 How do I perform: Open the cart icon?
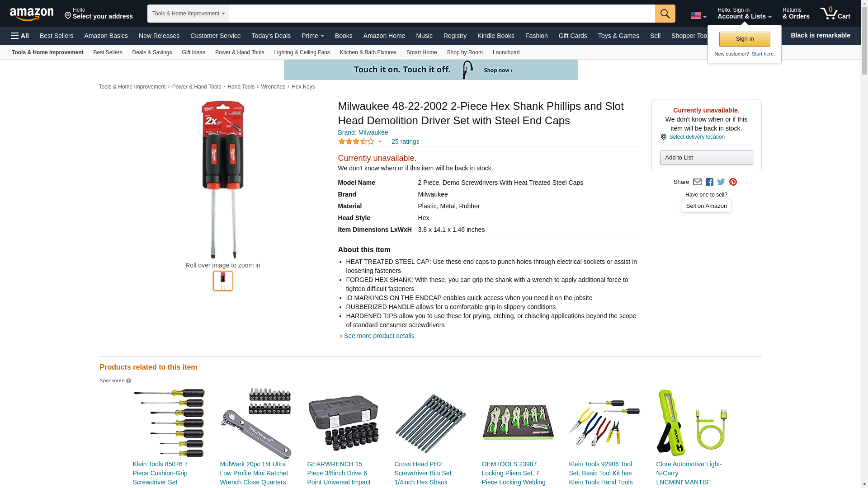[x=835, y=13]
